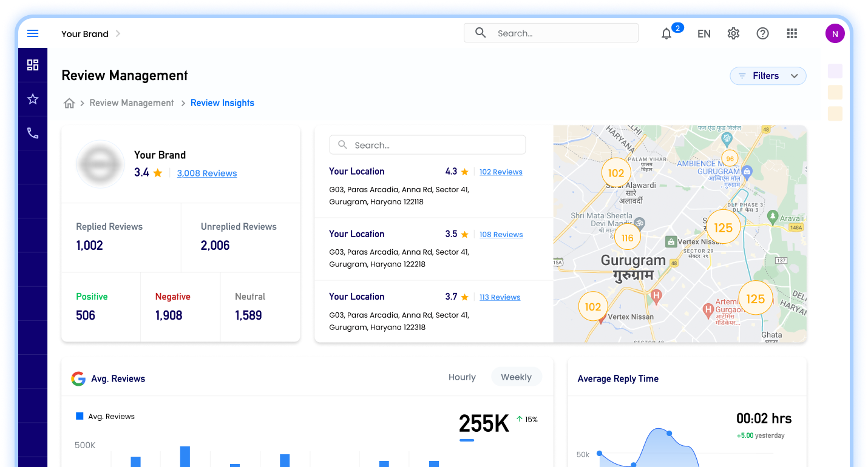
Task: Click the notification bell icon
Action: [666, 34]
